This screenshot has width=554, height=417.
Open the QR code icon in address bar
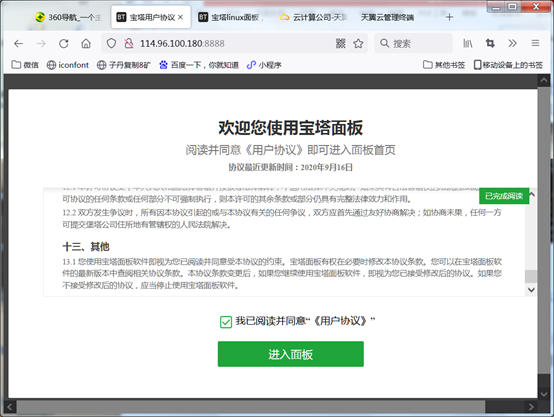pyautogui.click(x=341, y=43)
